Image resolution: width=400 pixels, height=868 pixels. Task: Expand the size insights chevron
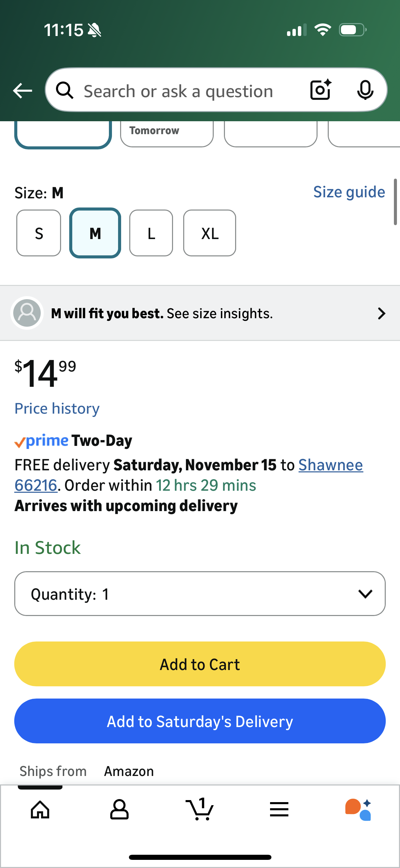point(381,313)
